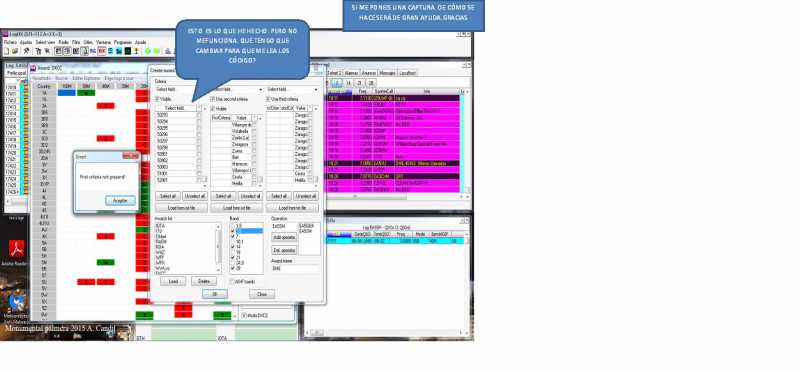Open the Fichero menu

[10, 42]
